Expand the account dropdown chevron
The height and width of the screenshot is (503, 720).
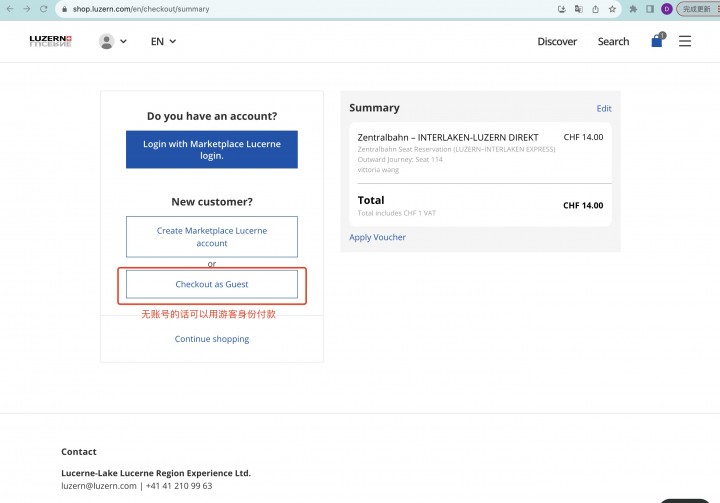124,41
